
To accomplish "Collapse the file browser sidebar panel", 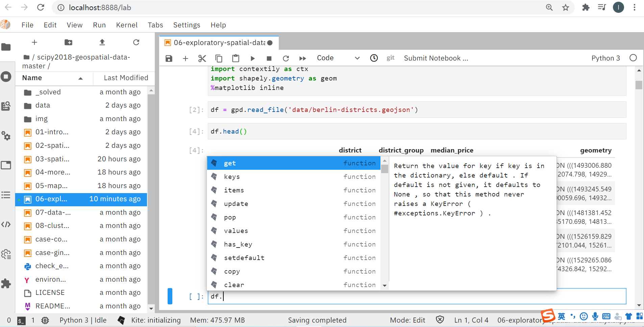I will [x=6, y=47].
